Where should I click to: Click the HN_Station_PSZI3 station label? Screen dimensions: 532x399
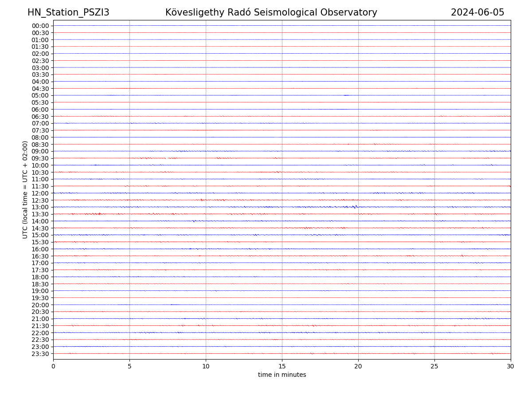[68, 12]
